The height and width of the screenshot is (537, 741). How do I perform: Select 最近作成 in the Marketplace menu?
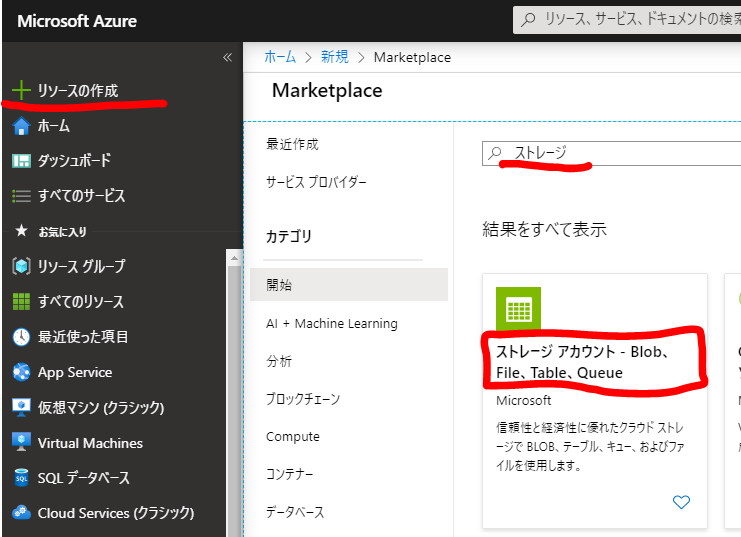tap(293, 144)
